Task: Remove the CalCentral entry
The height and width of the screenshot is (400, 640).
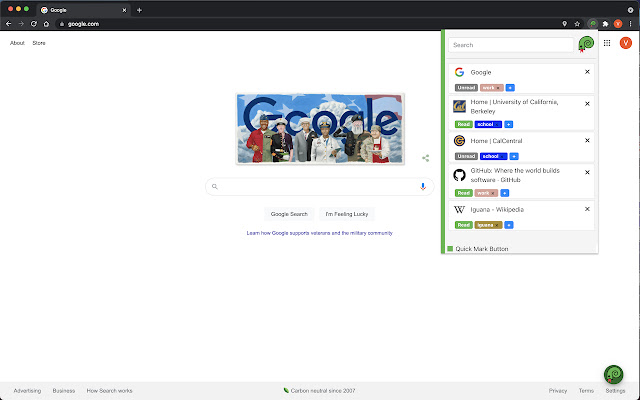Action: [x=587, y=140]
